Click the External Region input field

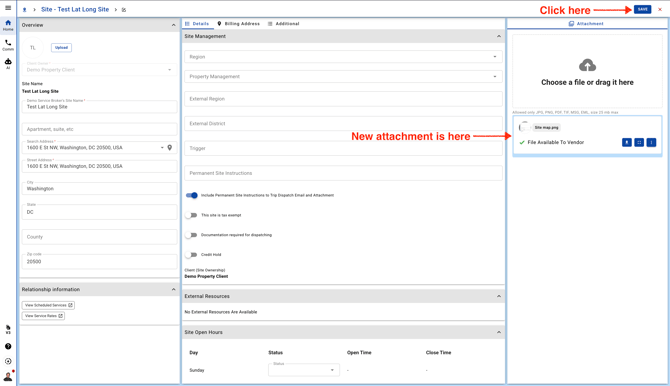click(343, 99)
